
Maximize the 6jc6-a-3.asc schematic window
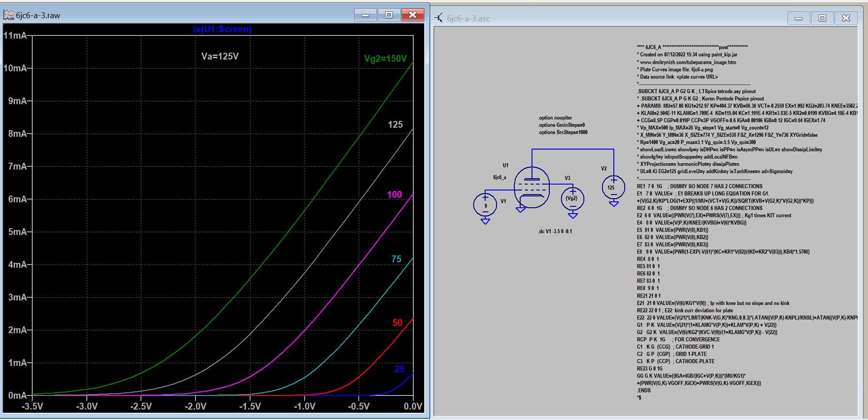tap(822, 18)
